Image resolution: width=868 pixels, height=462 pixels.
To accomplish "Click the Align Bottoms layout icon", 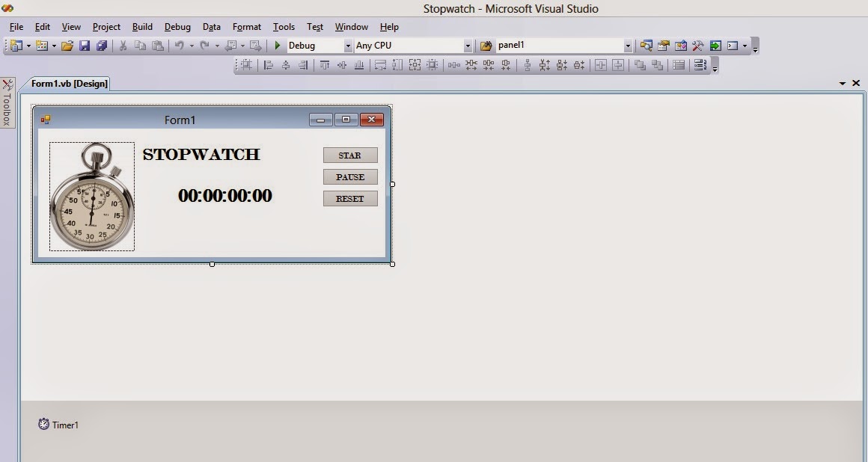I will coord(358,65).
